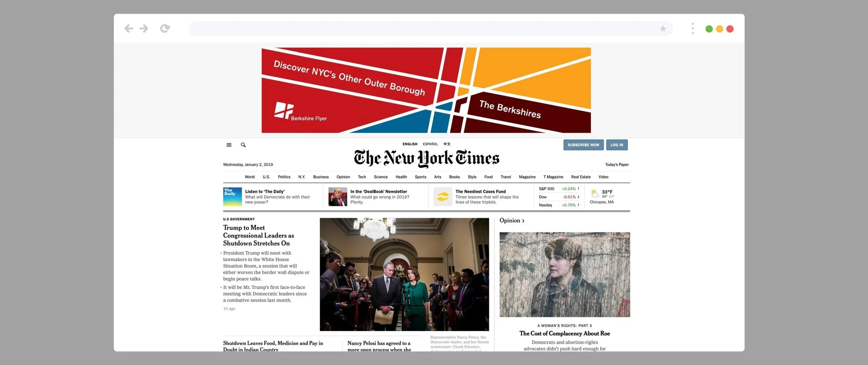This screenshot has height=365, width=868.
Task: Click the empty browser address bar
Action: [x=431, y=29]
